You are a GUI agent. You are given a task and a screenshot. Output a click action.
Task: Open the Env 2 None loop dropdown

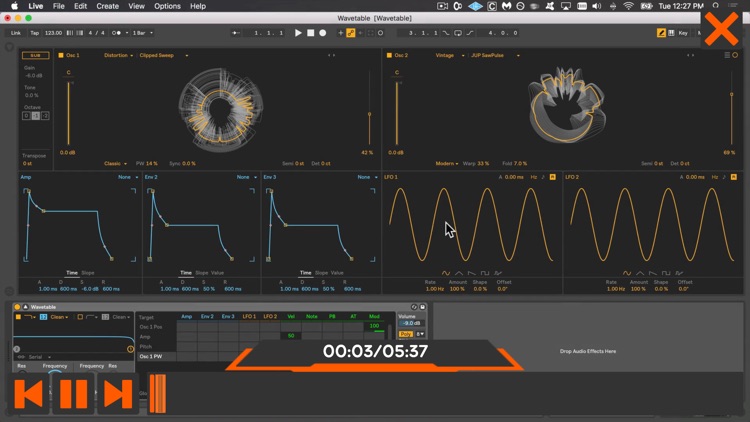pyautogui.click(x=247, y=177)
